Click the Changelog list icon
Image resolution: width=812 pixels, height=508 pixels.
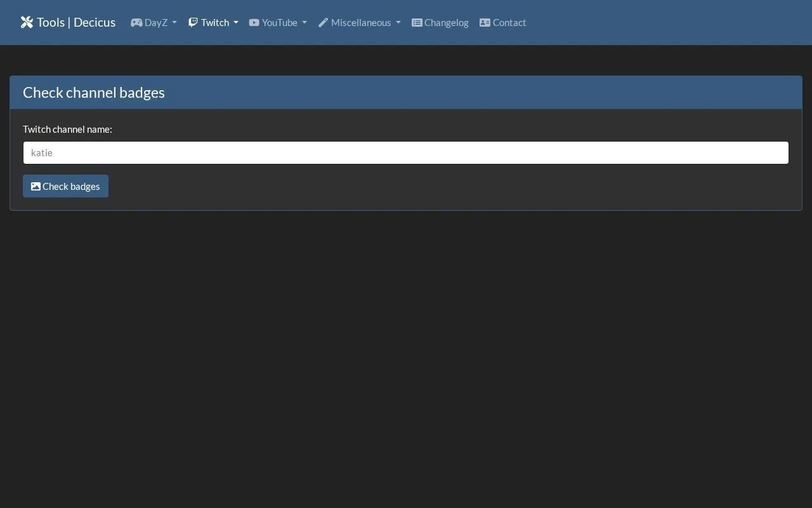pyautogui.click(x=417, y=22)
